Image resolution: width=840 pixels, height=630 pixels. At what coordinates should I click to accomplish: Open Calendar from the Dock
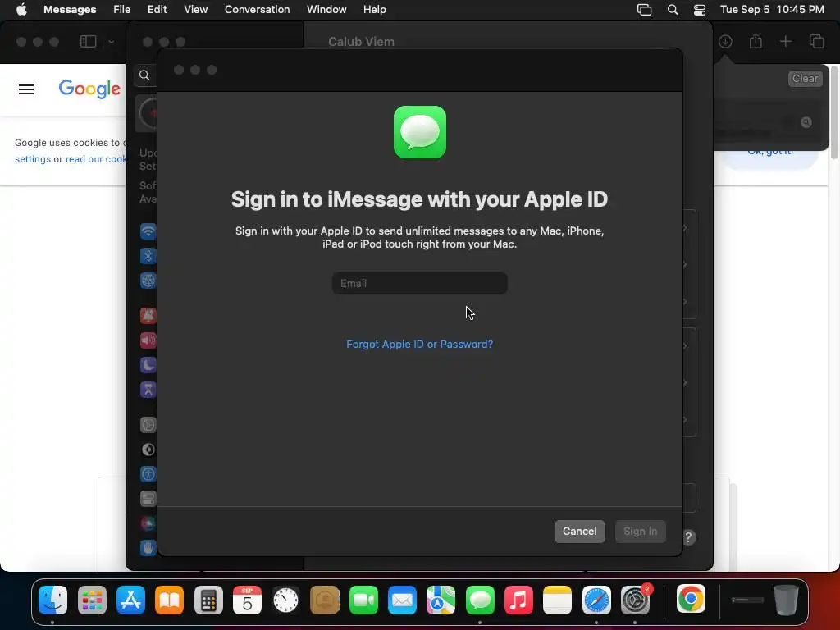click(x=247, y=600)
